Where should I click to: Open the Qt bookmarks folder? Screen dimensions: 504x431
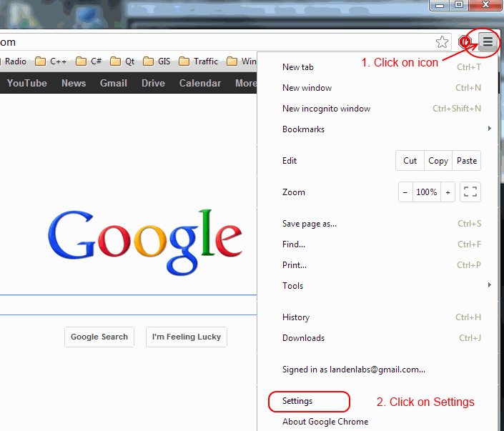pos(122,61)
